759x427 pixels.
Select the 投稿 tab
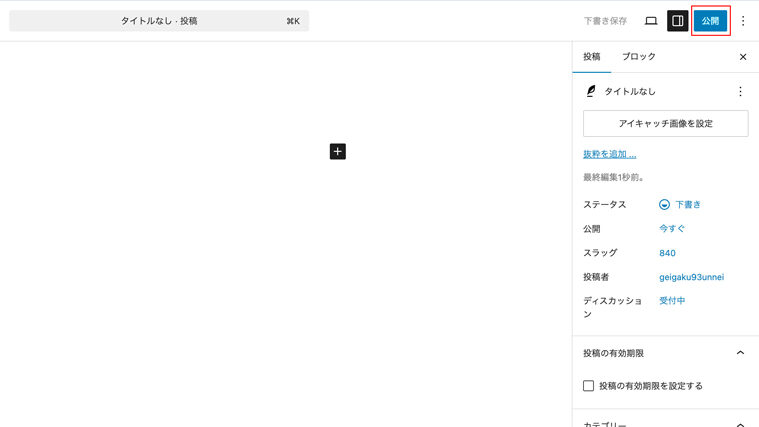pyautogui.click(x=592, y=57)
